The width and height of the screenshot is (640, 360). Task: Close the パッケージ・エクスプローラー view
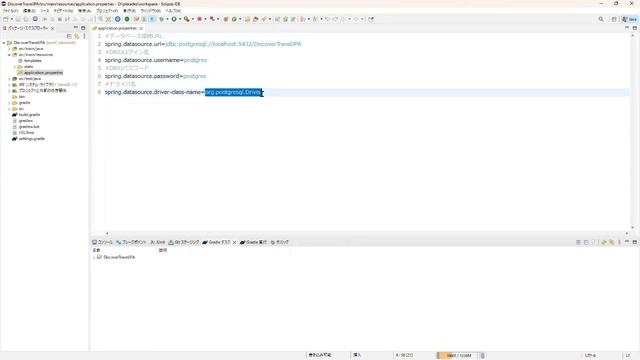tap(53, 28)
